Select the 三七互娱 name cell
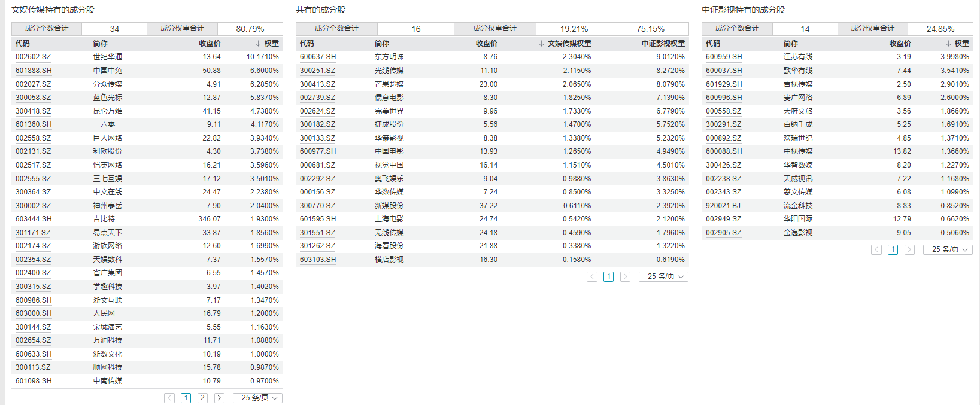Screen dimensions: 980x405 [x=108, y=179]
